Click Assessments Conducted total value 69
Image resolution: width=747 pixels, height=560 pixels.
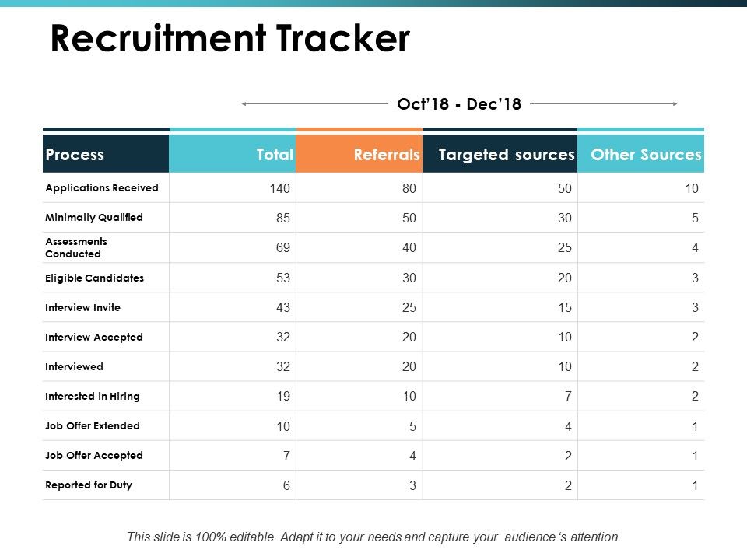click(283, 247)
